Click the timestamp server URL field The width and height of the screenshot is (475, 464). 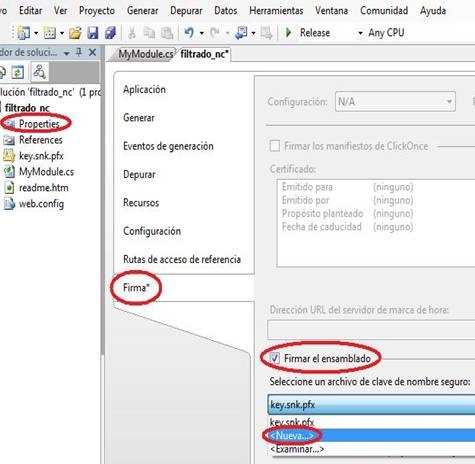(371, 329)
